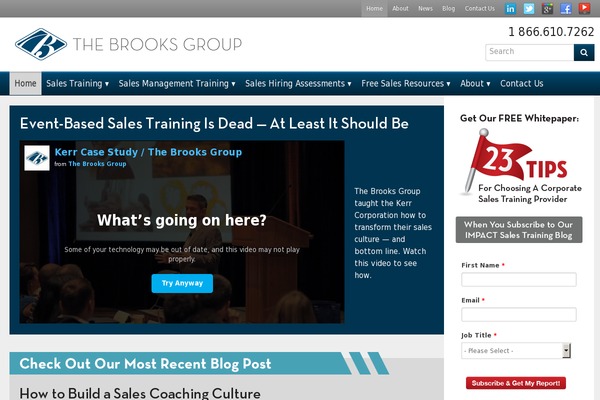The image size is (600, 400).
Task: Click the 'What's going on here?' video message
Action: (x=182, y=220)
